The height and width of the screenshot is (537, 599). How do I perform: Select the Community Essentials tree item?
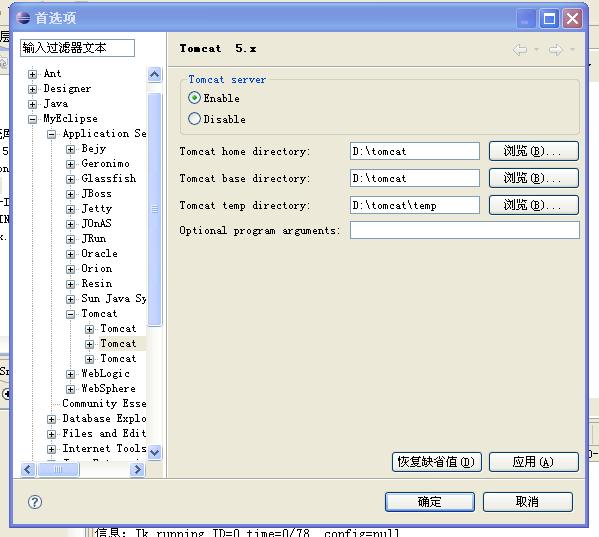coord(104,403)
